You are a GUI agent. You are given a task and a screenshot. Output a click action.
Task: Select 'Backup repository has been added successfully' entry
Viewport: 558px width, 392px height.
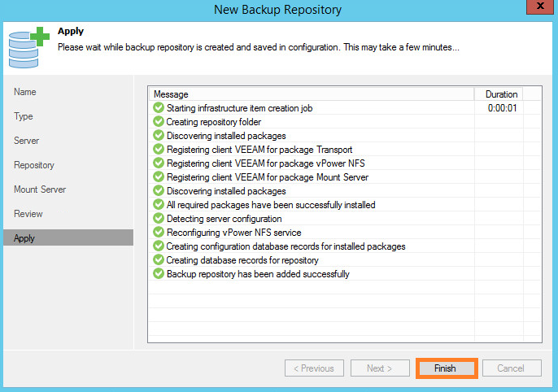click(x=258, y=274)
